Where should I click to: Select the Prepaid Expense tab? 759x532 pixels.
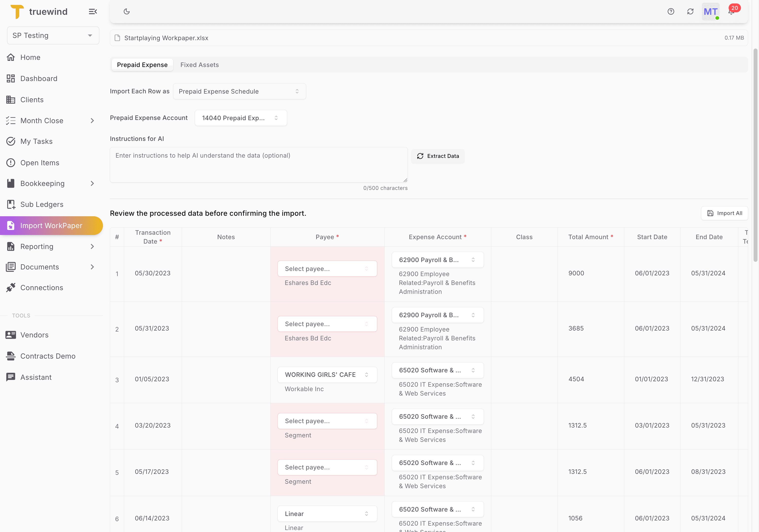point(142,65)
